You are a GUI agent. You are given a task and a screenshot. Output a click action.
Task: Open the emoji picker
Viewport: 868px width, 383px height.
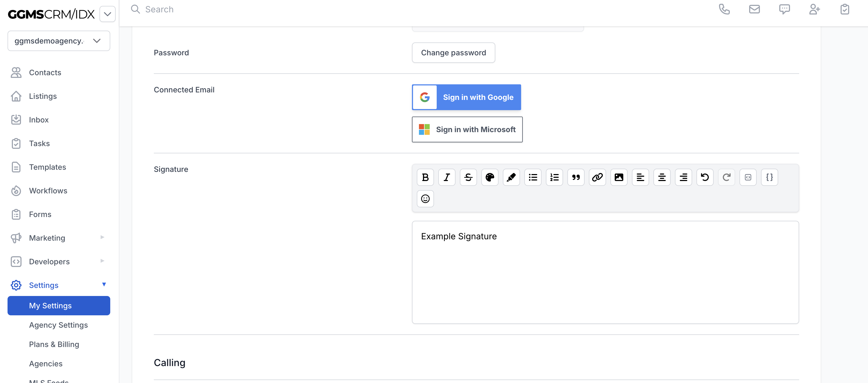pyautogui.click(x=425, y=199)
